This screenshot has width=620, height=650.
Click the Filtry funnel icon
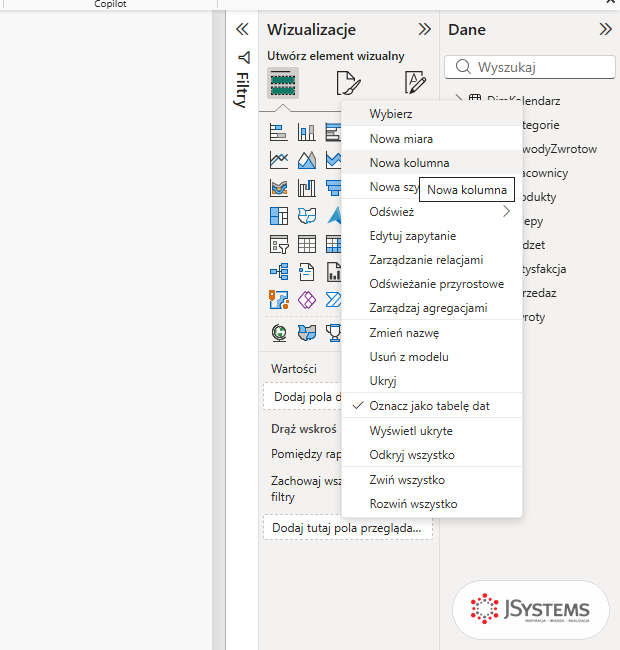(x=243, y=58)
